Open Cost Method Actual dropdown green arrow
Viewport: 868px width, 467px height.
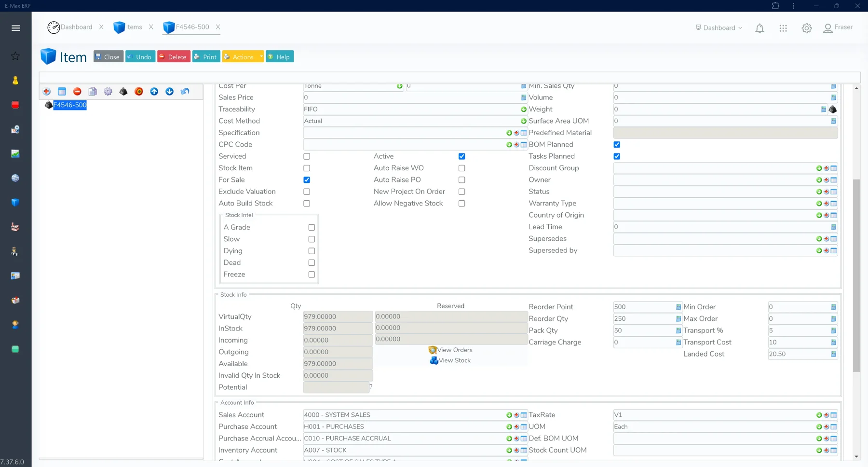[524, 121]
